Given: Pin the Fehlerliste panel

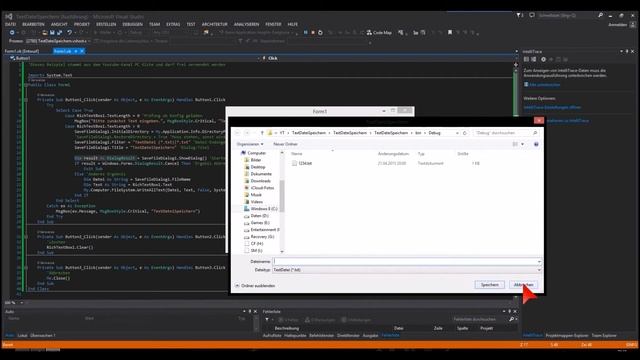Looking at the screenshot, I should coord(509,311).
